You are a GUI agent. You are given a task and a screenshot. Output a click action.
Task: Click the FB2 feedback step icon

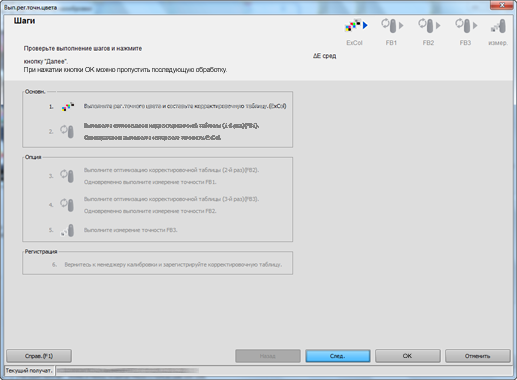click(429, 26)
